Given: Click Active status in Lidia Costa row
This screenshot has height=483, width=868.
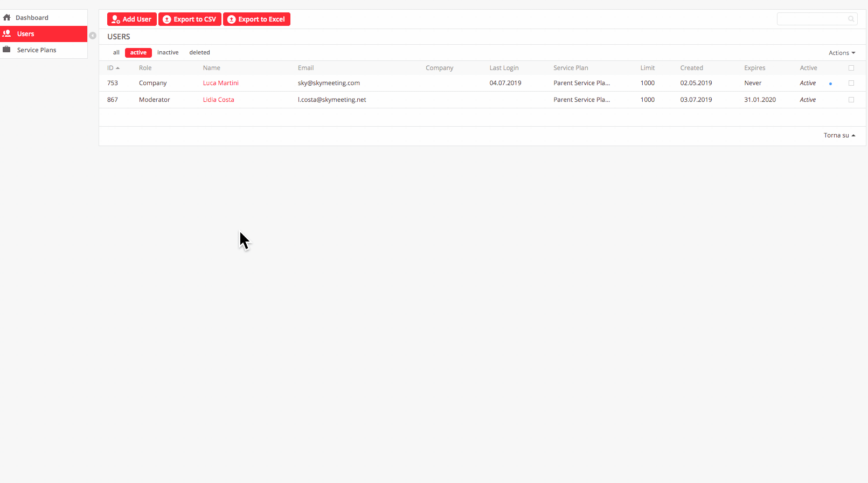Looking at the screenshot, I should click(x=808, y=100).
